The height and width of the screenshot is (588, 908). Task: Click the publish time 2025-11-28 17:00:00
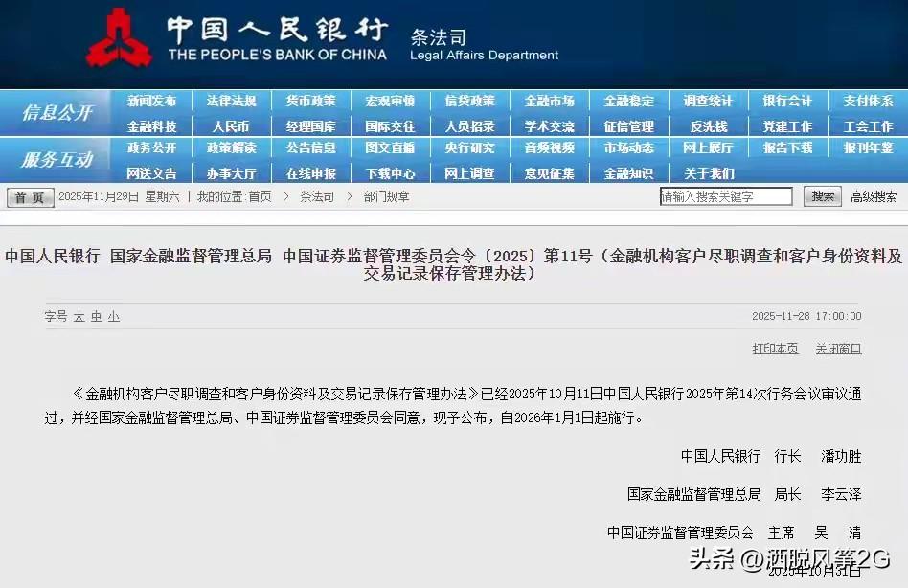point(806,316)
